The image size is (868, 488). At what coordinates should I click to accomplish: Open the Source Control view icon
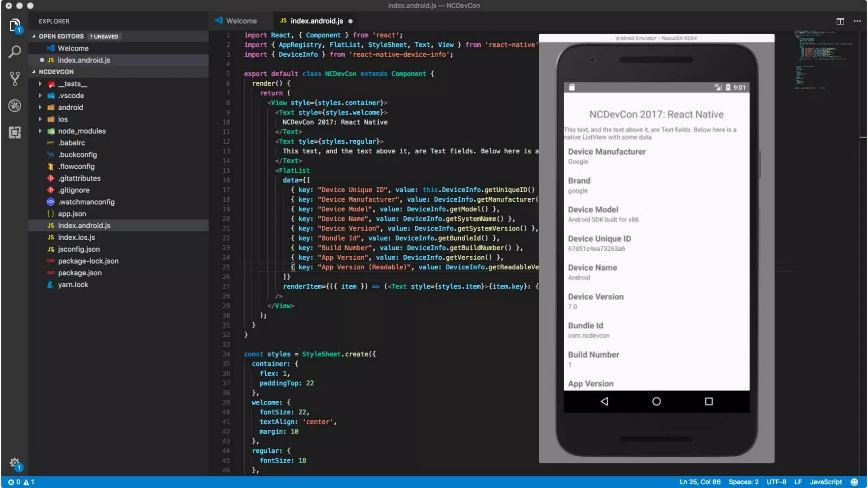(x=14, y=78)
